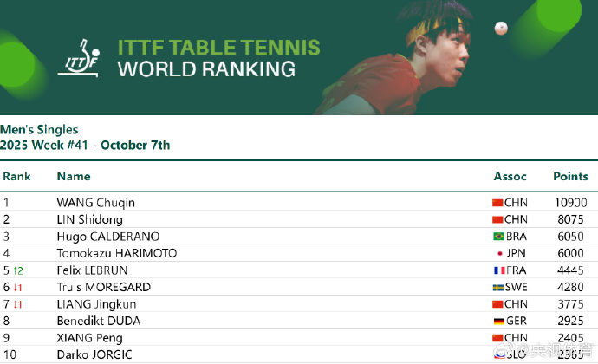
Task: Click the Assoc column header
Action: (x=510, y=177)
